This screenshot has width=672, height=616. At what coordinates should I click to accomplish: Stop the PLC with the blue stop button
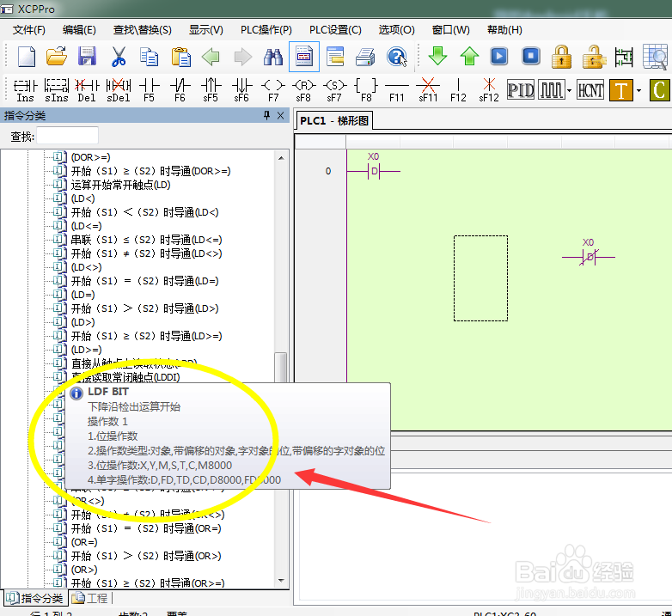pyautogui.click(x=531, y=56)
